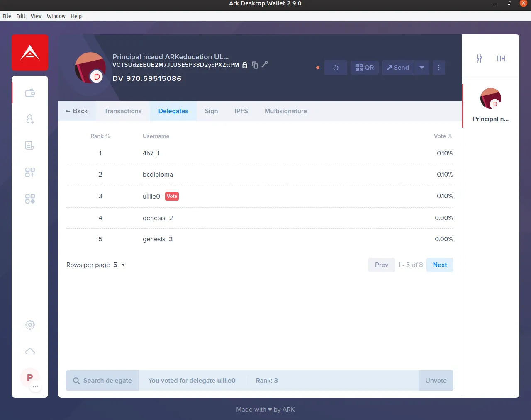The height and width of the screenshot is (420, 531).
Task: Open wallet sidebar filter sliders icon
Action: 480,58
